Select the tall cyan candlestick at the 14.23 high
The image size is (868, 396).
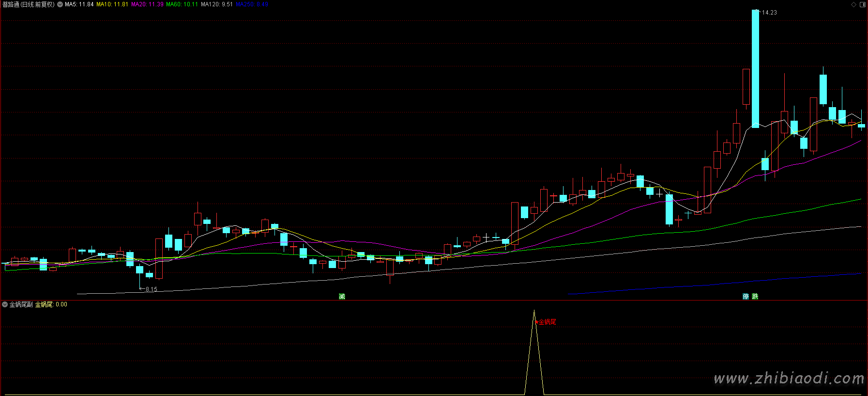click(755, 68)
